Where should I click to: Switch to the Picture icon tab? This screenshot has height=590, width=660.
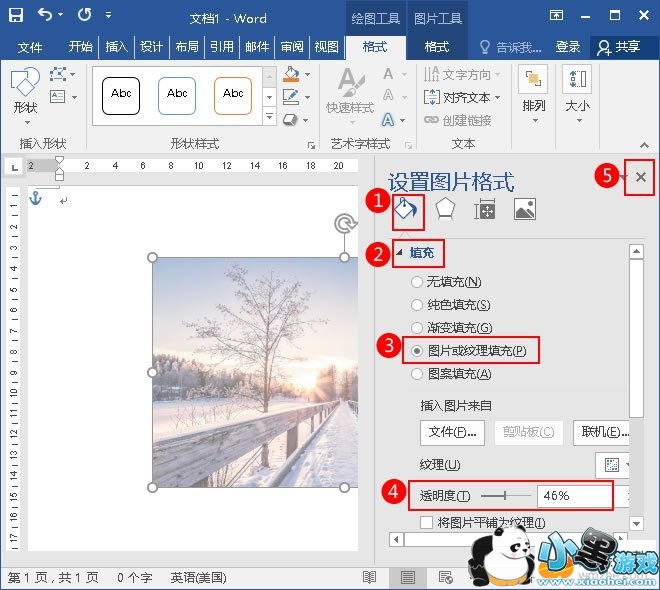525,208
